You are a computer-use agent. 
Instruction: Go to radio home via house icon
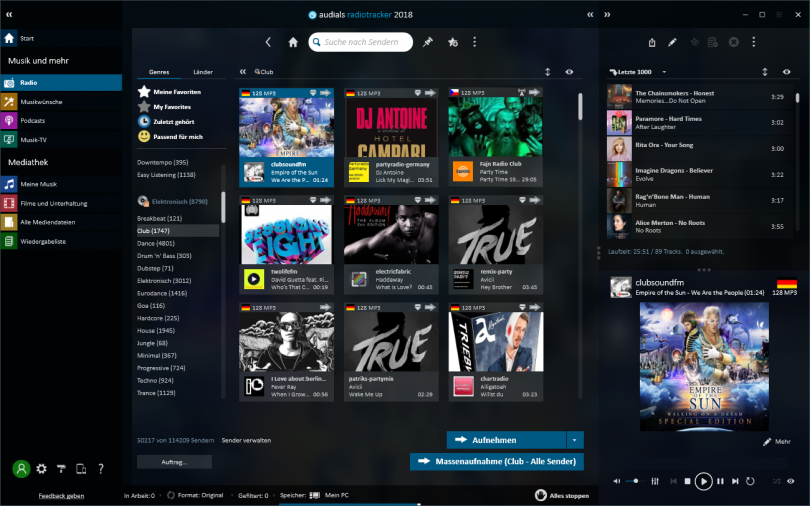click(293, 42)
